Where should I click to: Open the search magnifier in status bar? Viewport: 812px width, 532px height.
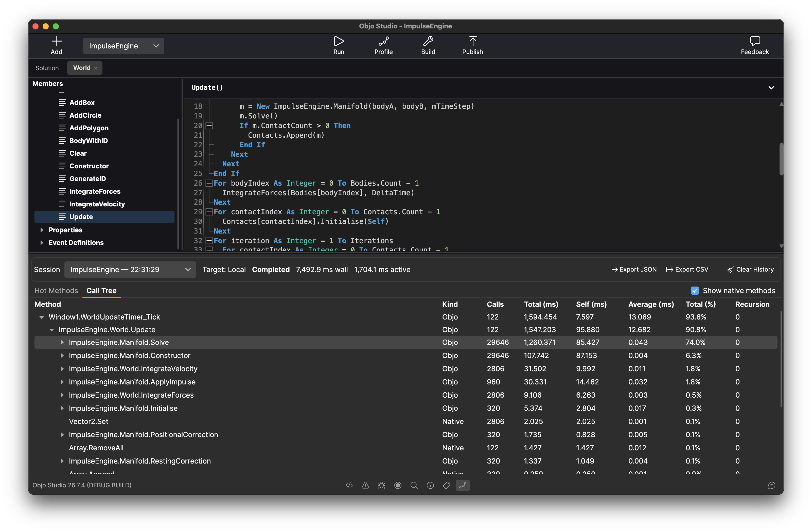[x=414, y=485]
